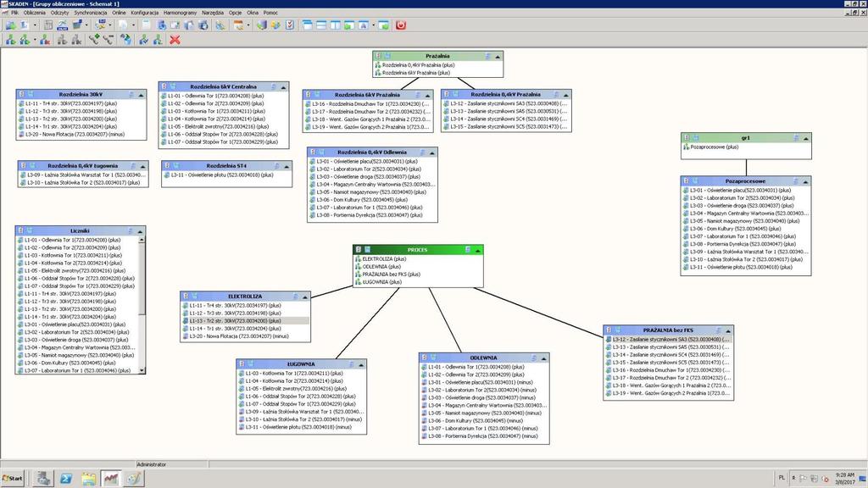Viewport: 868px width, 488px height.
Task: Click the add link icon with green plus
Action: [94, 40]
